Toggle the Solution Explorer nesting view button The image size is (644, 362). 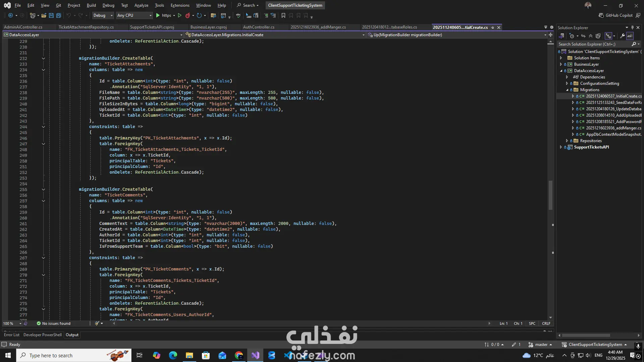click(608, 36)
